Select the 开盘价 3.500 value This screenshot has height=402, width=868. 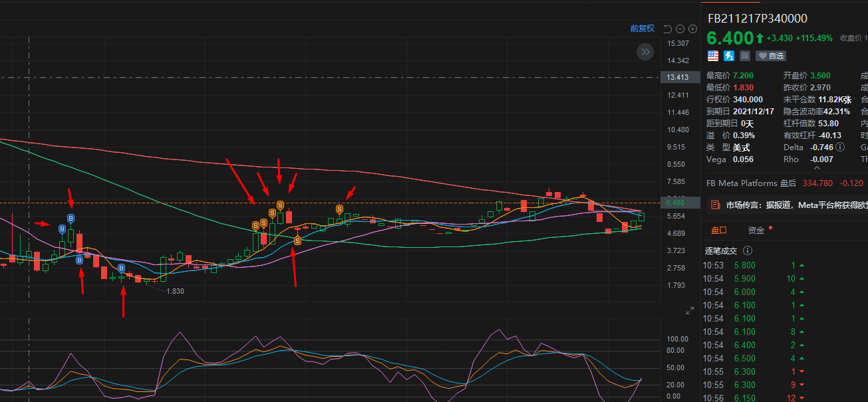[x=820, y=76]
